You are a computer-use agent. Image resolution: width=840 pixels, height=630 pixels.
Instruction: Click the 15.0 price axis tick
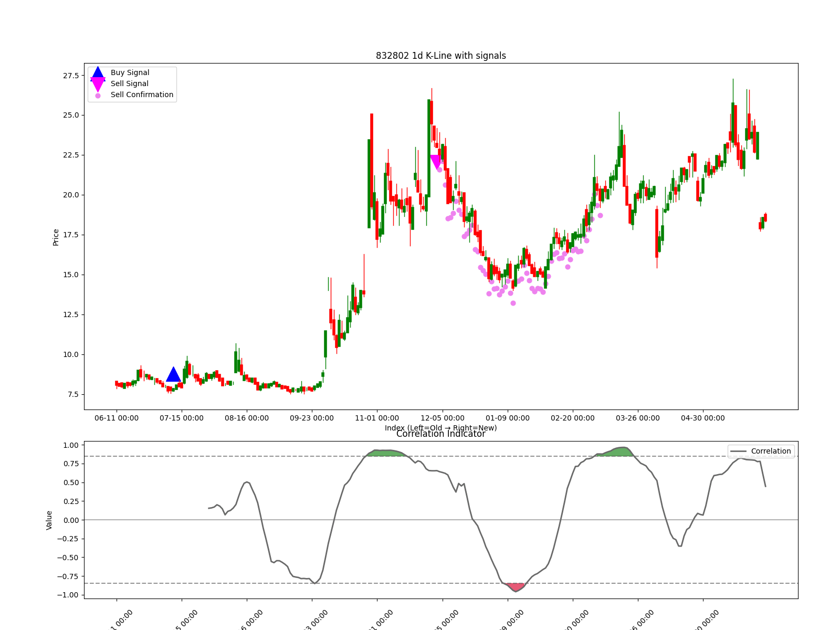coord(71,275)
